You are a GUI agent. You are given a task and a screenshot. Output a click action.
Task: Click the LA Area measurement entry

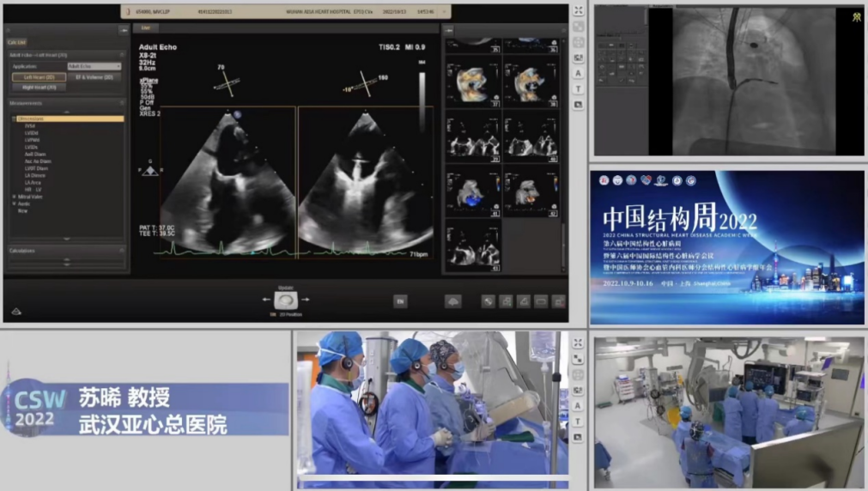33,182
